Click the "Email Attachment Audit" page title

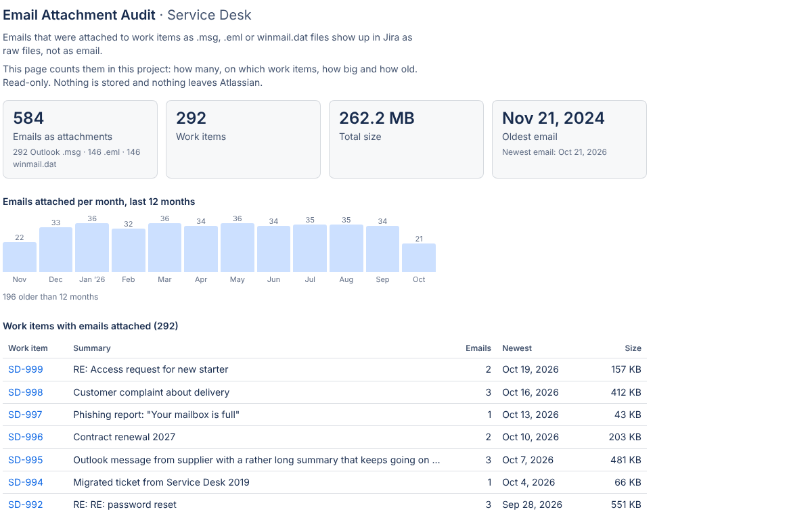pos(79,15)
